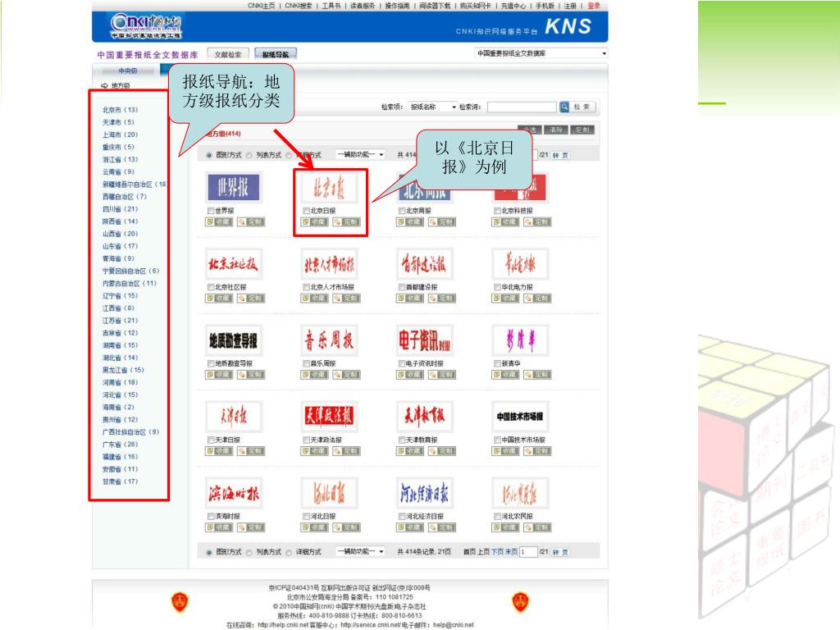Open the 检索项 报纸名称 dropdown
Viewport: 840px width, 630px height.
click(x=433, y=107)
